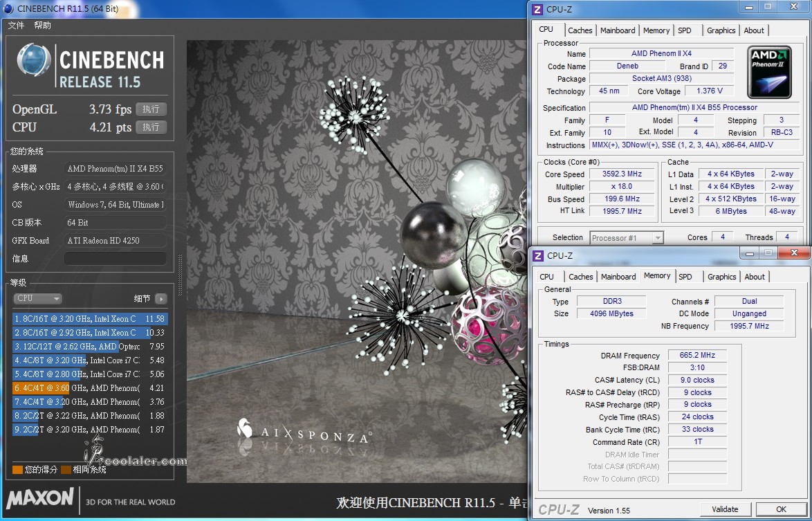
Task: Select ranking row 8 2C/2T 1.88
Action: (x=90, y=416)
